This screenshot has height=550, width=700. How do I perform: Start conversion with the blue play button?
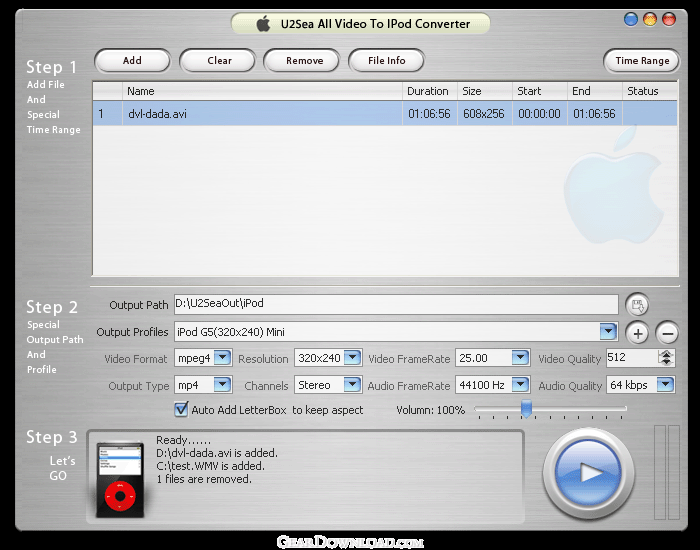(x=588, y=473)
